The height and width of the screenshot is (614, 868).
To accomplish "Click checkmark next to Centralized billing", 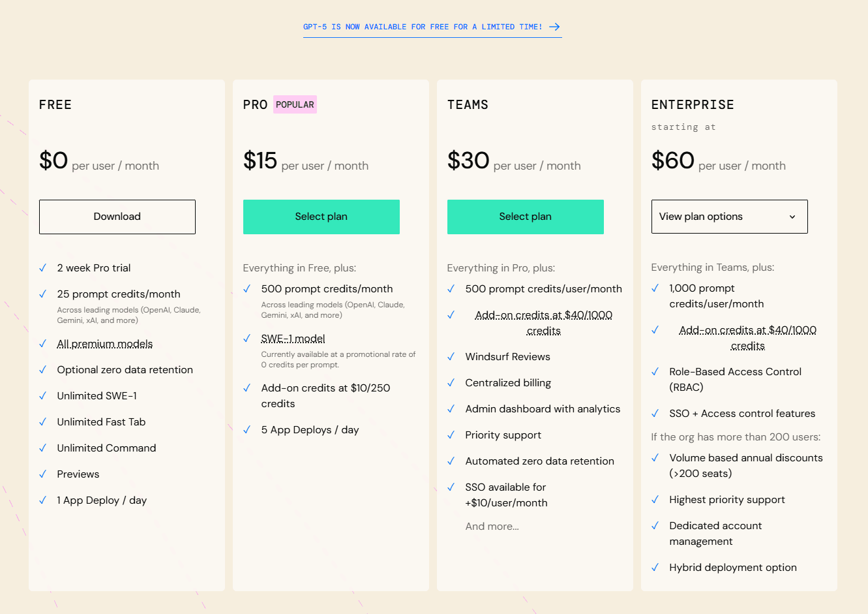I will [x=451, y=382].
